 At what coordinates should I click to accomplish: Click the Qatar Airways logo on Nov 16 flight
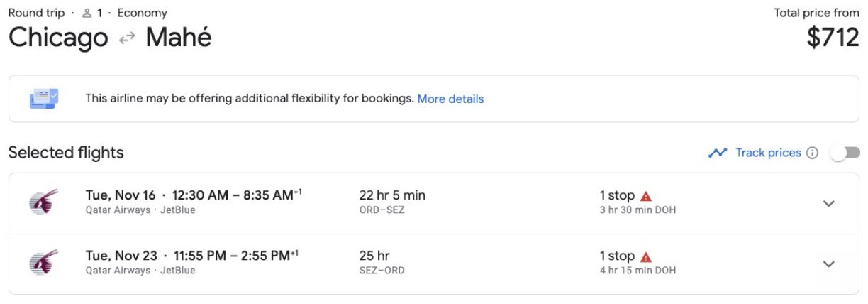click(43, 202)
